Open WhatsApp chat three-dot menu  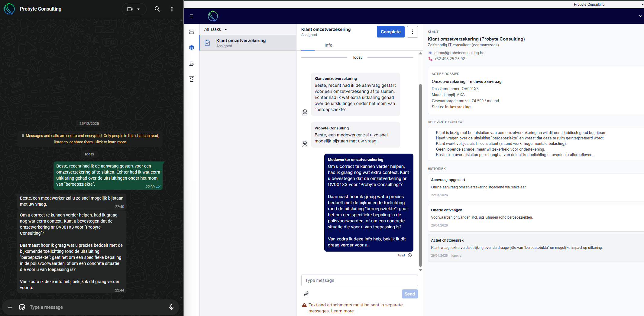[172, 9]
